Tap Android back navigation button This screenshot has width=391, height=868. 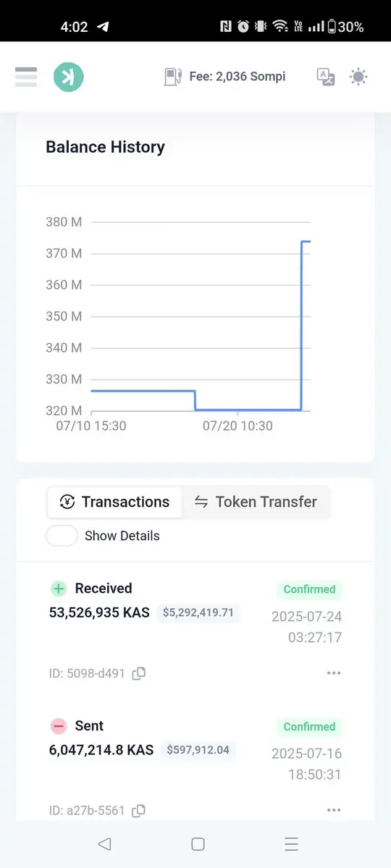[x=104, y=843]
